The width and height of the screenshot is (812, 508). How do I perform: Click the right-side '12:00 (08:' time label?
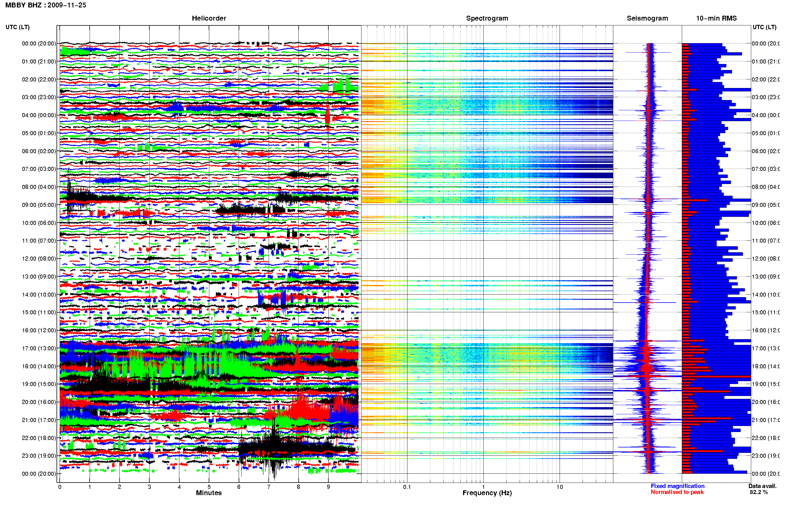(765, 259)
